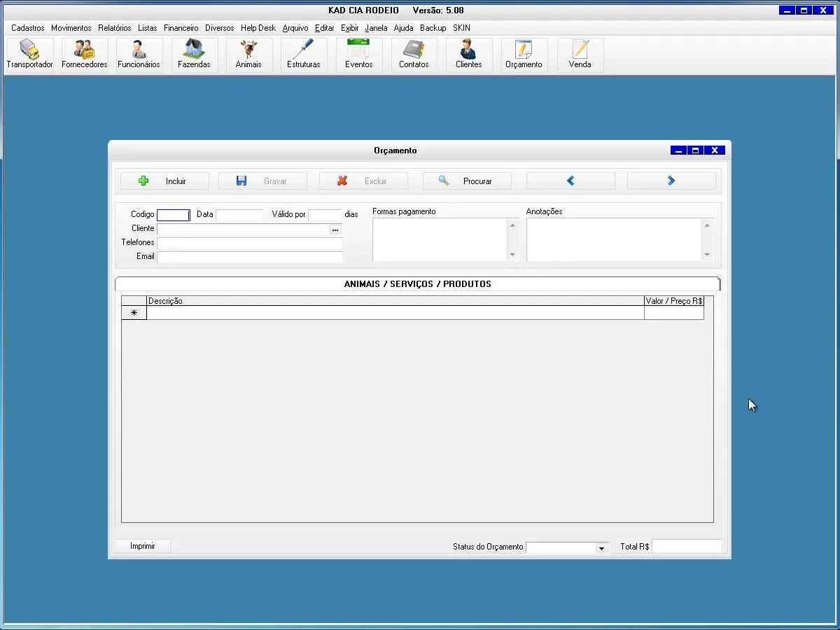Open the Funcionários toolbar icon
The image size is (840, 630).
pyautogui.click(x=139, y=55)
